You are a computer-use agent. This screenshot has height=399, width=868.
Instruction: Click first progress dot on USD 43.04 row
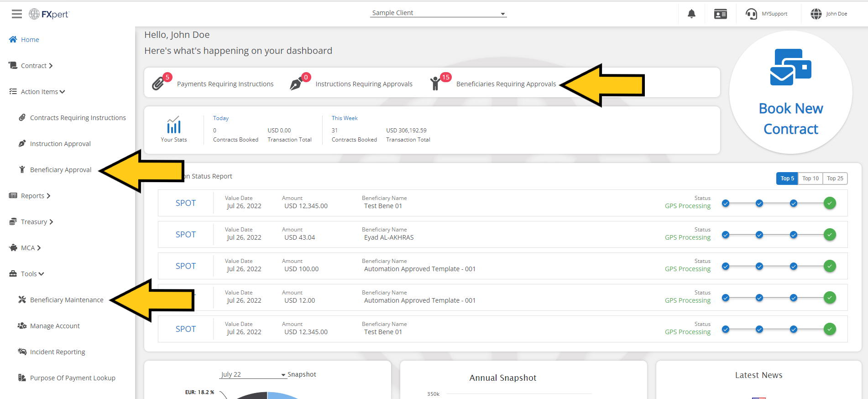point(726,235)
